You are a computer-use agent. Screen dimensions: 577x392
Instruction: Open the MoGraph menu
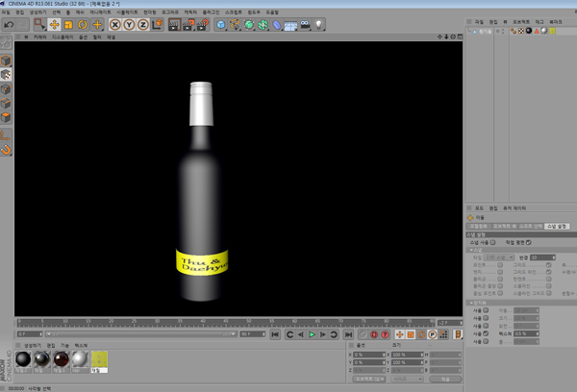click(170, 12)
